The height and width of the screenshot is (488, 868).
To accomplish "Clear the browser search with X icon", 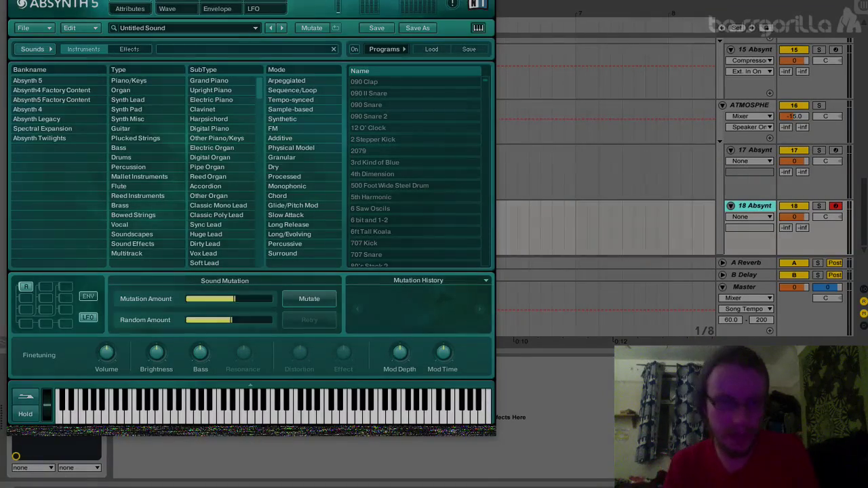I will [x=334, y=49].
